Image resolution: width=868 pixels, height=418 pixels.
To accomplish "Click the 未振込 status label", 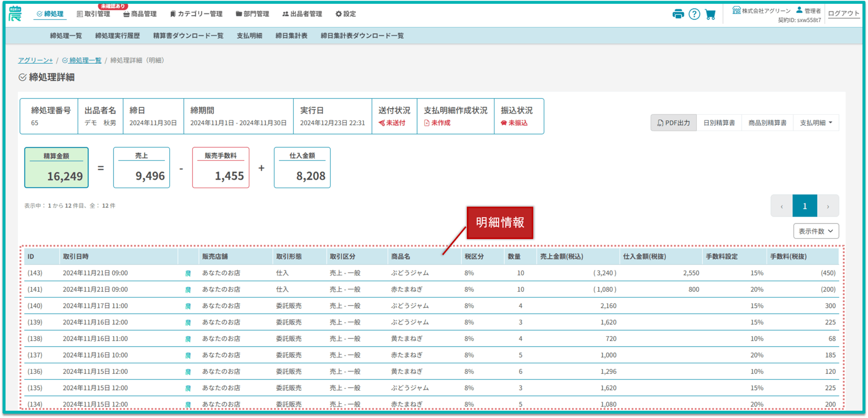I will [x=514, y=123].
